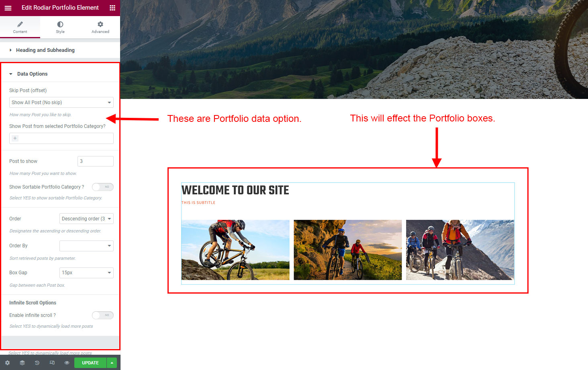Viewport: 588px width, 370px height.
Task: Click the green UPDATE button
Action: pyautogui.click(x=90, y=363)
